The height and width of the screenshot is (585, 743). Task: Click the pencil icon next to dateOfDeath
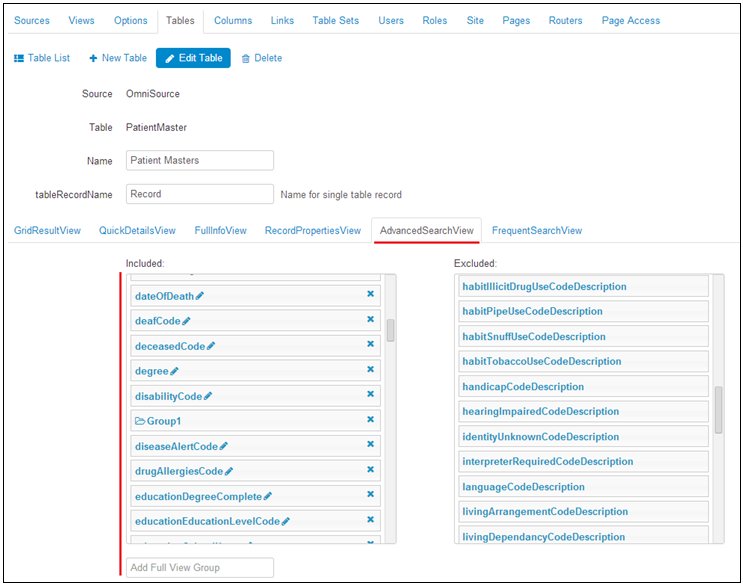click(x=200, y=296)
